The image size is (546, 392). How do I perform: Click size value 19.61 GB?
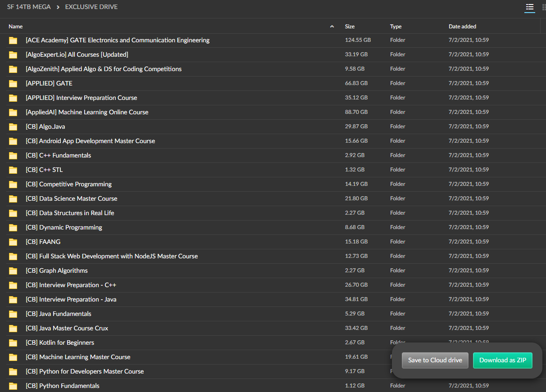tap(356, 357)
